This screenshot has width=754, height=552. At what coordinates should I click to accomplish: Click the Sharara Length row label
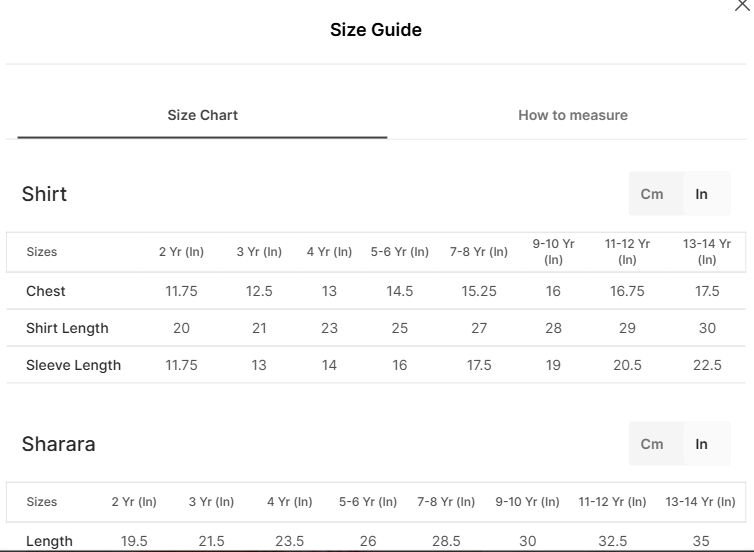(x=49, y=541)
